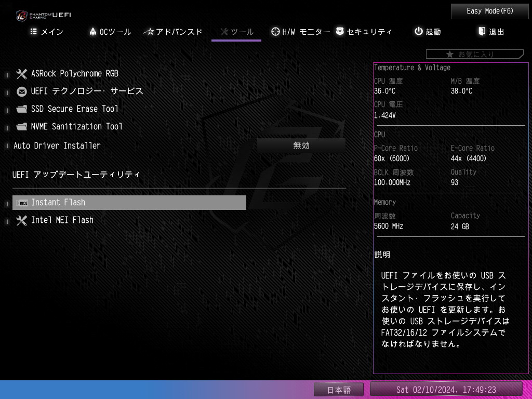The image size is (532, 399).
Task: Open UEFI テクノロジー・サービス entry
Action: pos(87,91)
